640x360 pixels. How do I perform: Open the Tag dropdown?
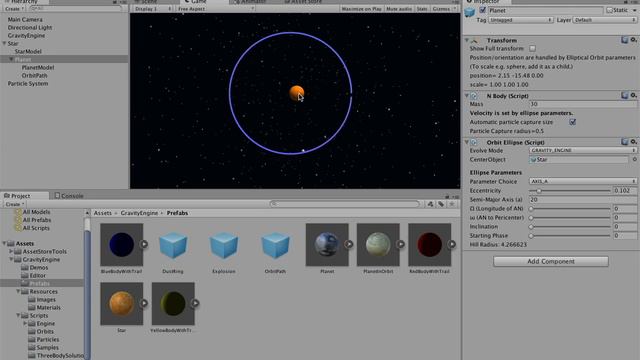(520, 20)
